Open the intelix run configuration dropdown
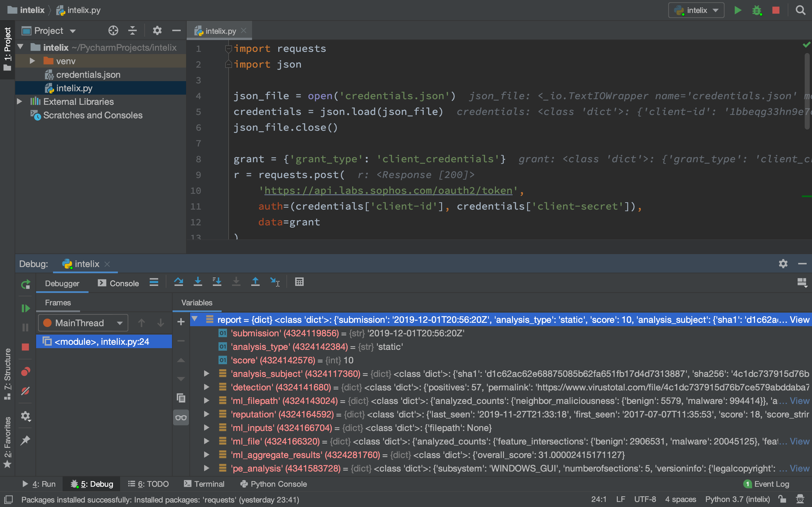This screenshot has height=507, width=812. (696, 10)
